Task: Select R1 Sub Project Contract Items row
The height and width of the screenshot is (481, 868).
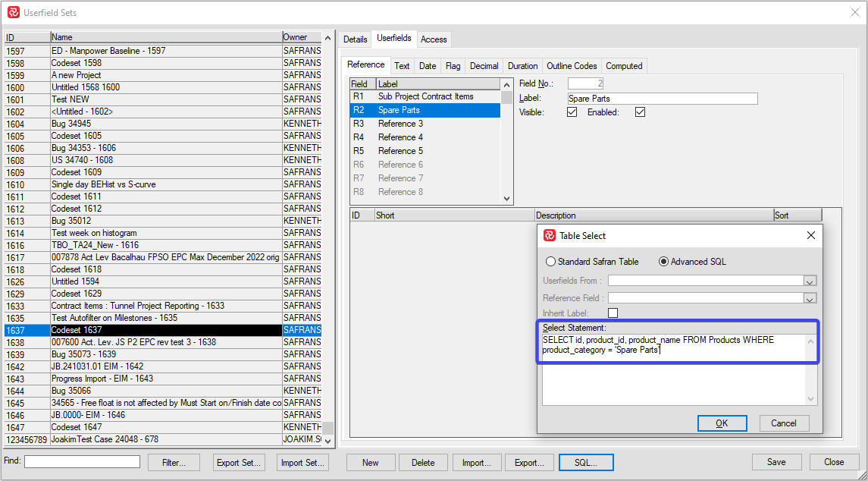Action: (x=425, y=96)
